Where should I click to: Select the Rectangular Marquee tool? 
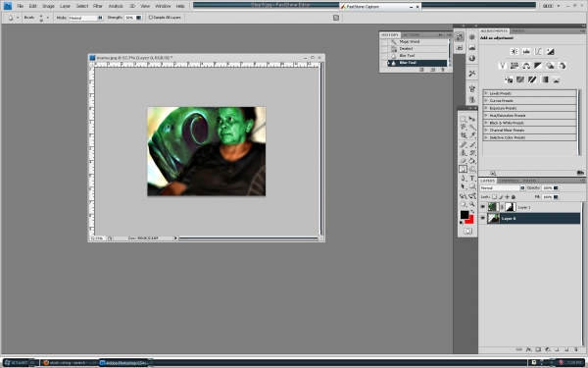click(464, 119)
